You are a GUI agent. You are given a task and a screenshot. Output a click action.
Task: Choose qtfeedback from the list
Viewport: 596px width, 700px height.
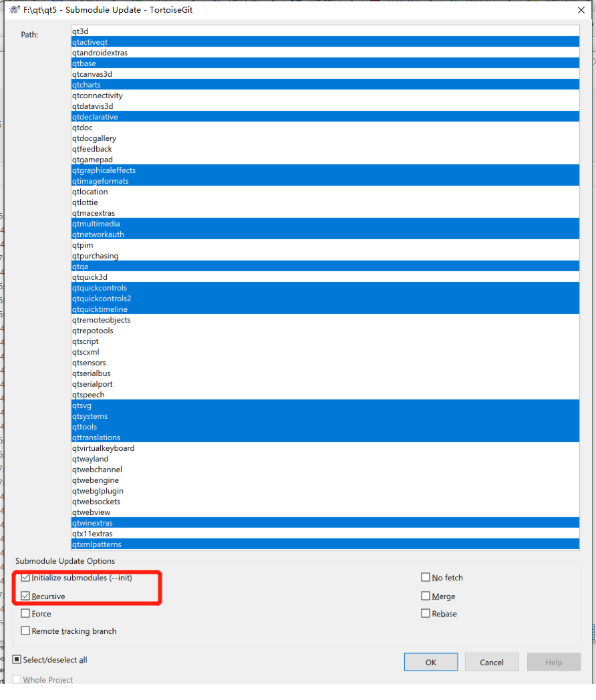coord(325,149)
